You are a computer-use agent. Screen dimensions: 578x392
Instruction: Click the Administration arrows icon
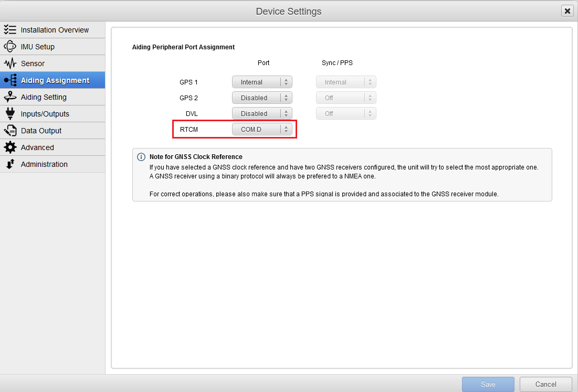pos(10,164)
